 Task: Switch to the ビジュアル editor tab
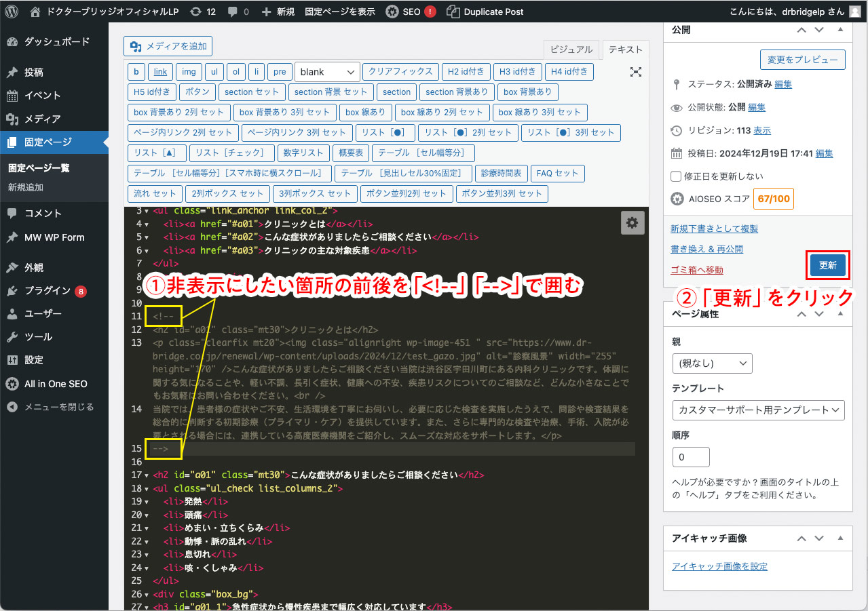[x=571, y=50]
